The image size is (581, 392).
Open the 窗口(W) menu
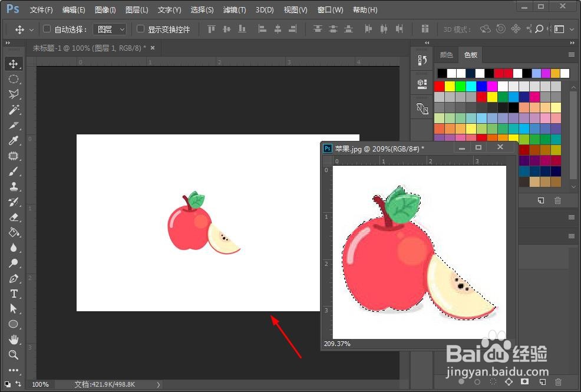coord(330,10)
